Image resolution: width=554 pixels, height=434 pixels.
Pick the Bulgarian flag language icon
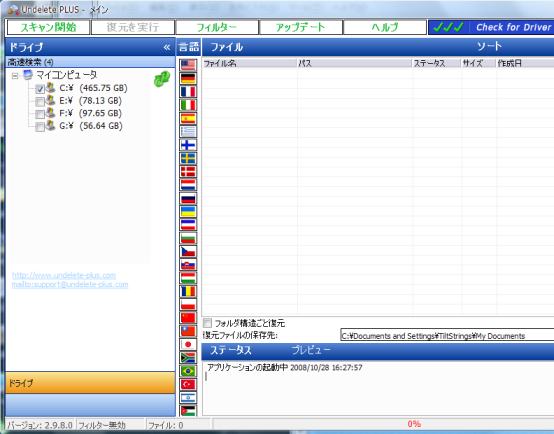188,238
